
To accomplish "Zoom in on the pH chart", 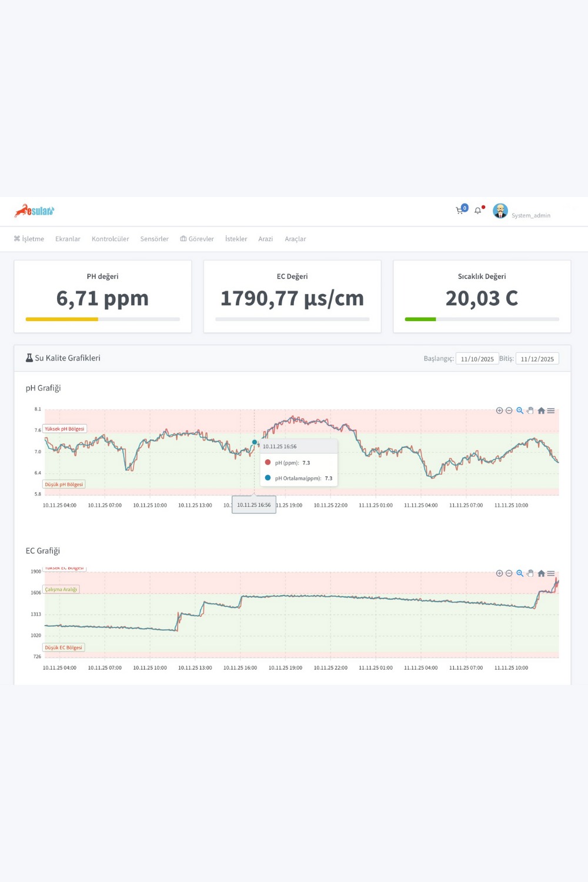I will pos(499,410).
